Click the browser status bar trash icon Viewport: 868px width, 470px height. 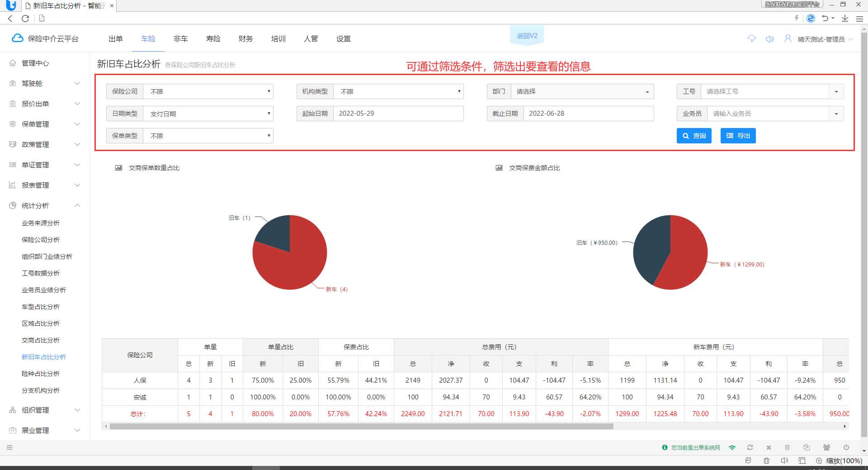coord(766,461)
